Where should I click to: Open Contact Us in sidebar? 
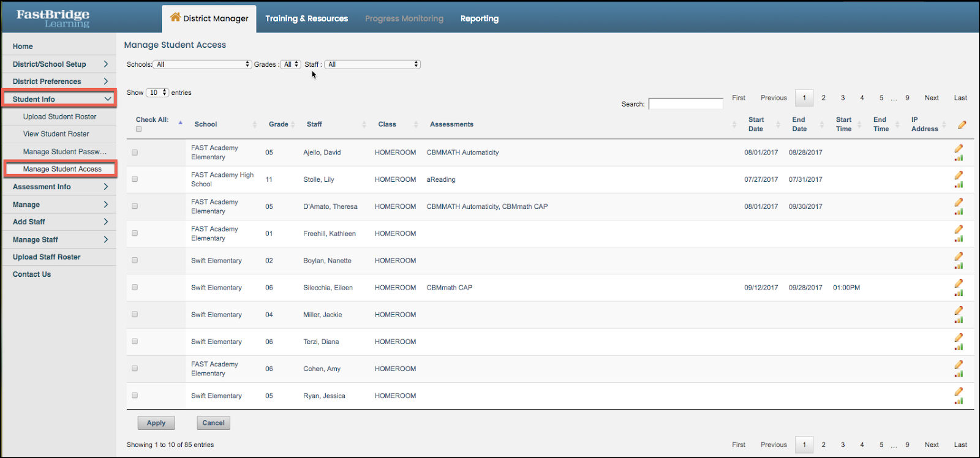(x=32, y=274)
